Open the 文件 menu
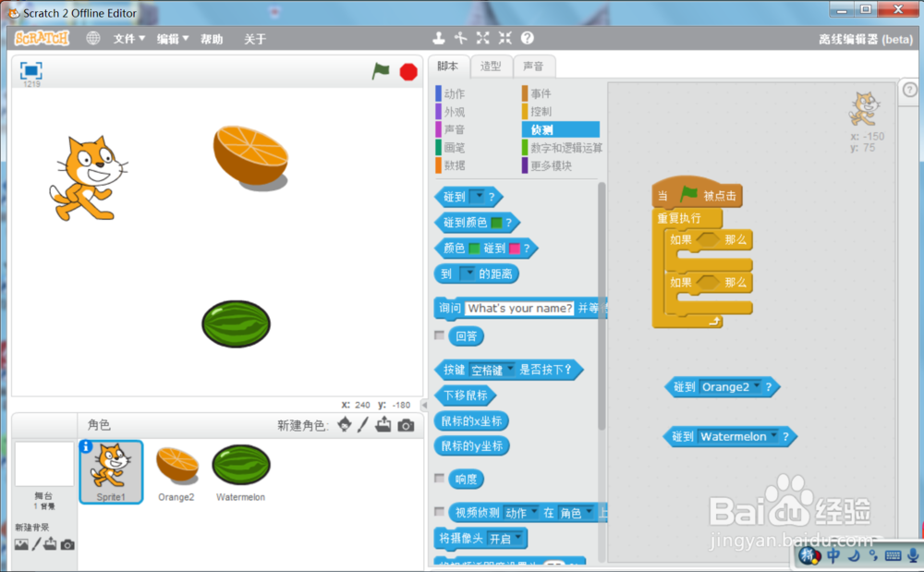 coord(129,39)
